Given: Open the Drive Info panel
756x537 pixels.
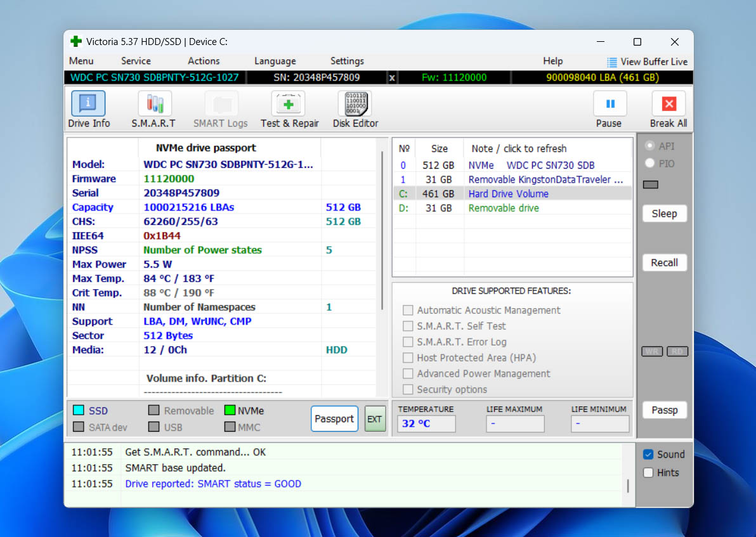Looking at the screenshot, I should [x=89, y=104].
